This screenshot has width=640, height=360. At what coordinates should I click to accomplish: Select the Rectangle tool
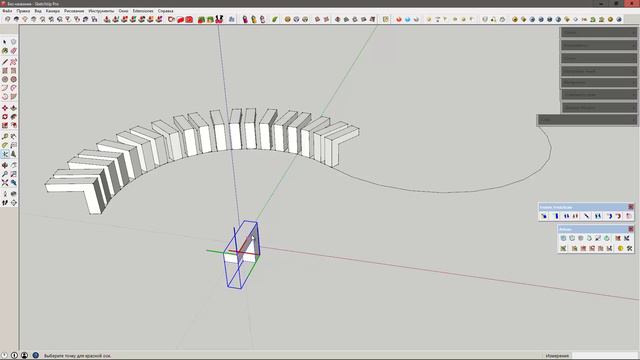point(5,71)
